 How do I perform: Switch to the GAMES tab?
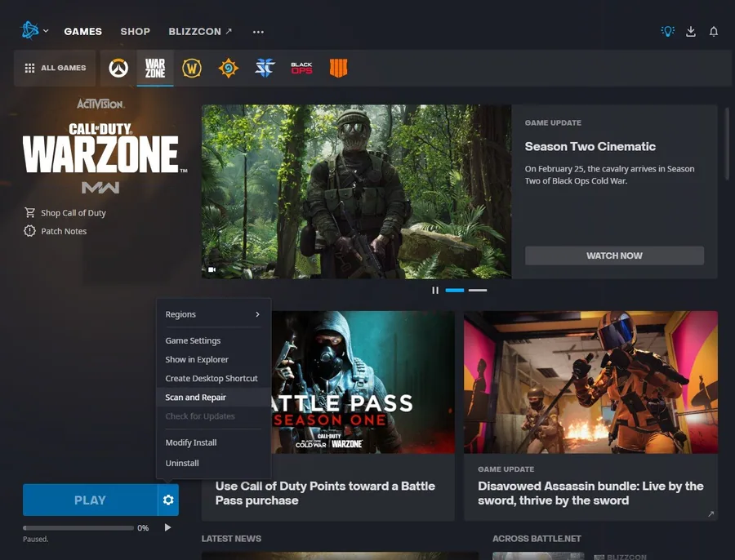(x=83, y=31)
